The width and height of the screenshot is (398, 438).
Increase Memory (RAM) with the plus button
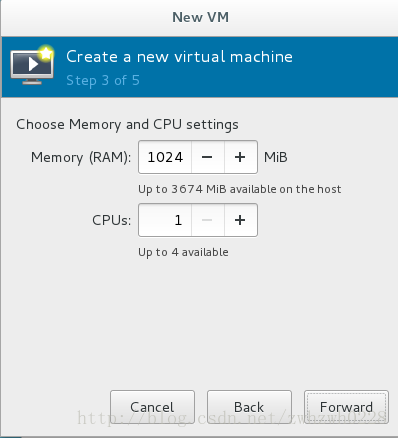pos(241,157)
